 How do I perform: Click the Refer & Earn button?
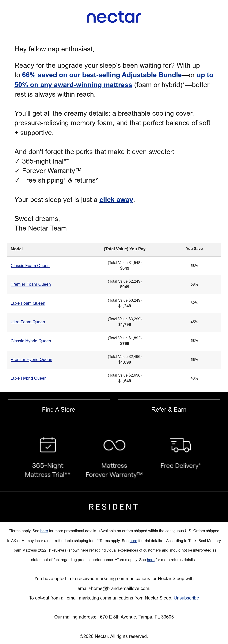click(169, 409)
